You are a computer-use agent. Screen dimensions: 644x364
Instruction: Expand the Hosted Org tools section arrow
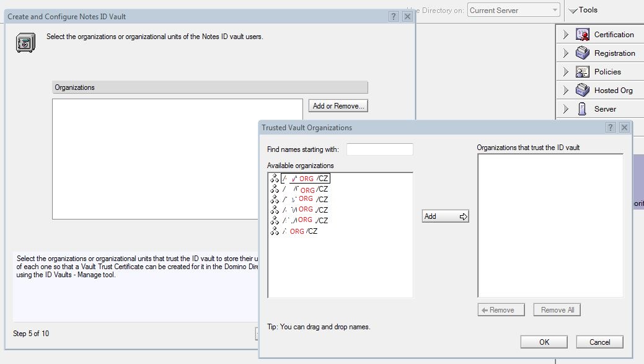[x=565, y=90]
